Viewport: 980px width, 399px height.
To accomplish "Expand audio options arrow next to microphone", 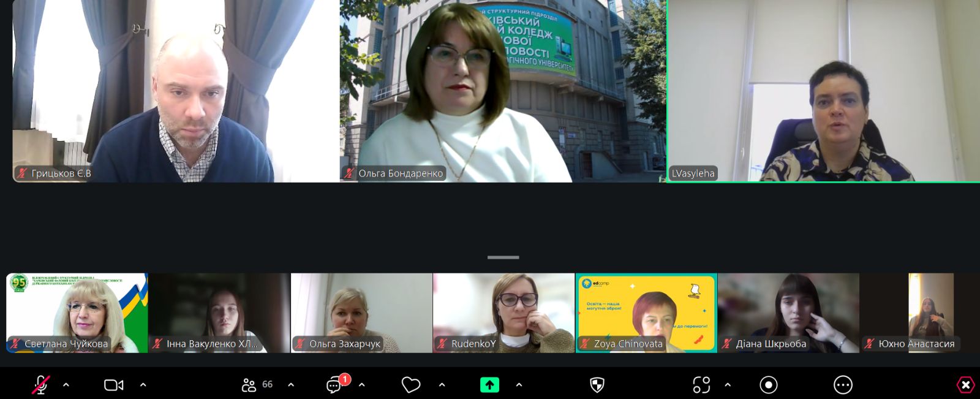I will point(66,385).
